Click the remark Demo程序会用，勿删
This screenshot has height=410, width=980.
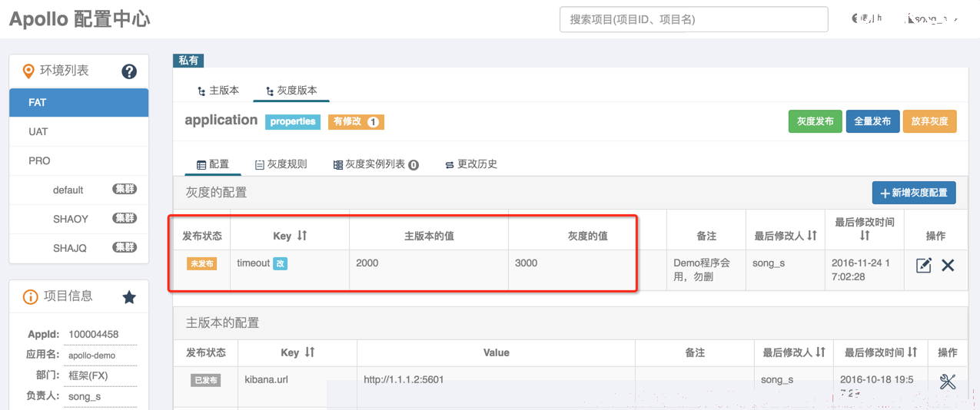click(x=702, y=269)
